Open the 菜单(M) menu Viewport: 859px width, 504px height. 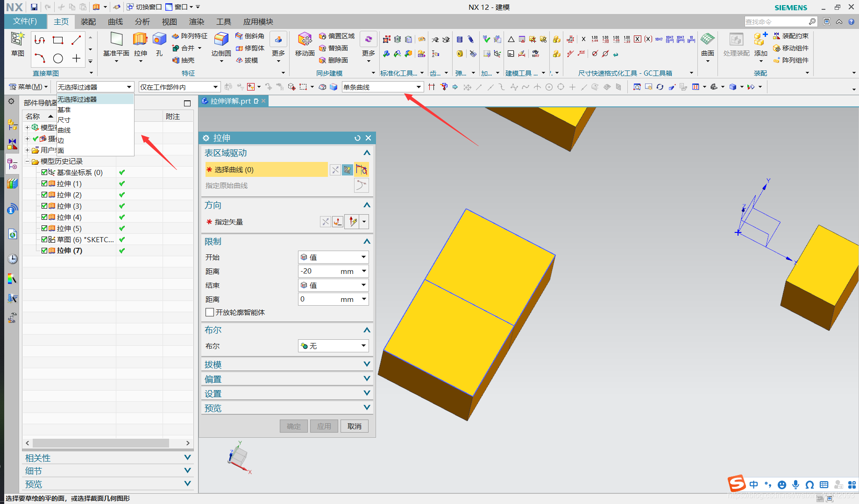[x=29, y=86]
